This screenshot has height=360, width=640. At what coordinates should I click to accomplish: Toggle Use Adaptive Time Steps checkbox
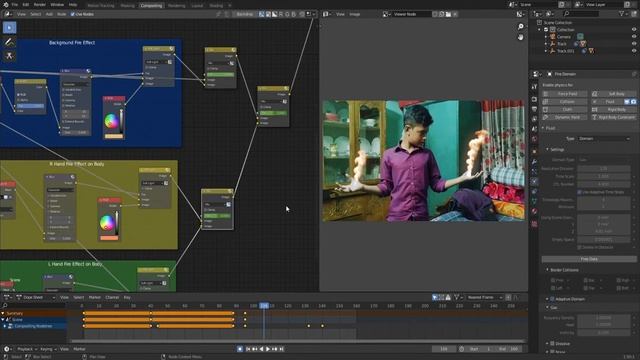click(580, 192)
